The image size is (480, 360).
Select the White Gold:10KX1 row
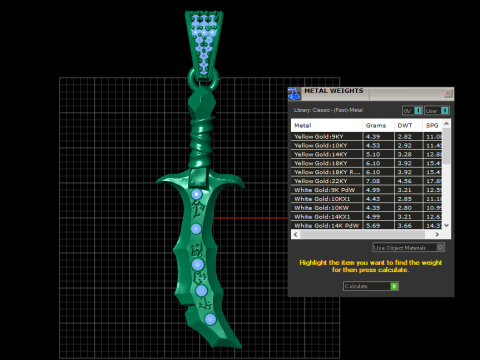tap(367, 199)
